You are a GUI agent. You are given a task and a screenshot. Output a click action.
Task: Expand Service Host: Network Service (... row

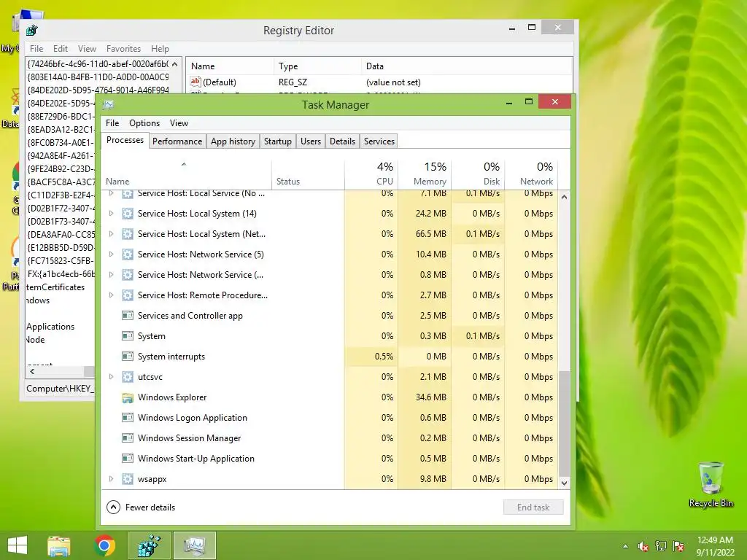pos(111,275)
